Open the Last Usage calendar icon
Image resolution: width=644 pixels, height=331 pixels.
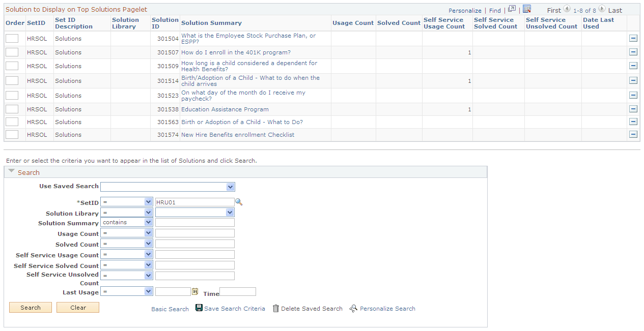[195, 291]
